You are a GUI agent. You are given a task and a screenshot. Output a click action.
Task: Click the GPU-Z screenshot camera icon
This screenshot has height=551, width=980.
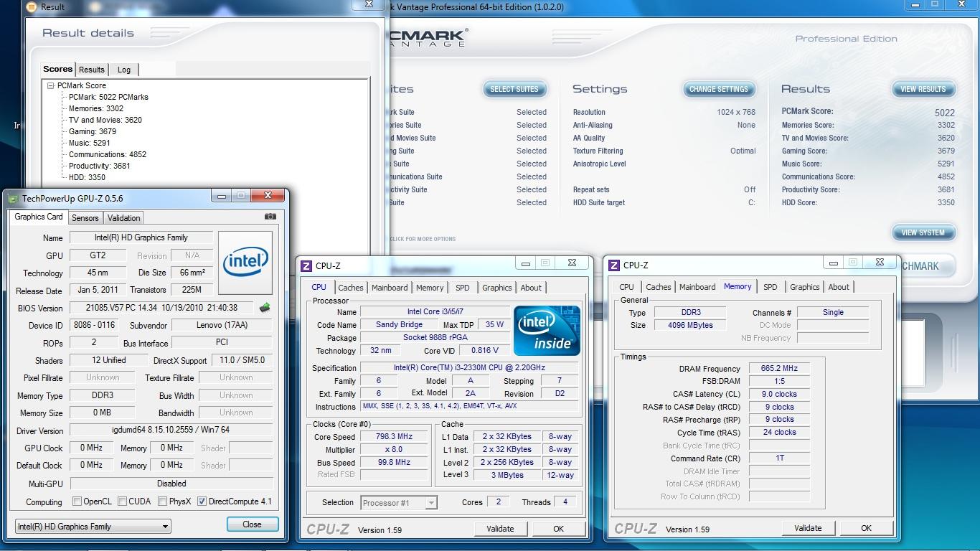(270, 216)
